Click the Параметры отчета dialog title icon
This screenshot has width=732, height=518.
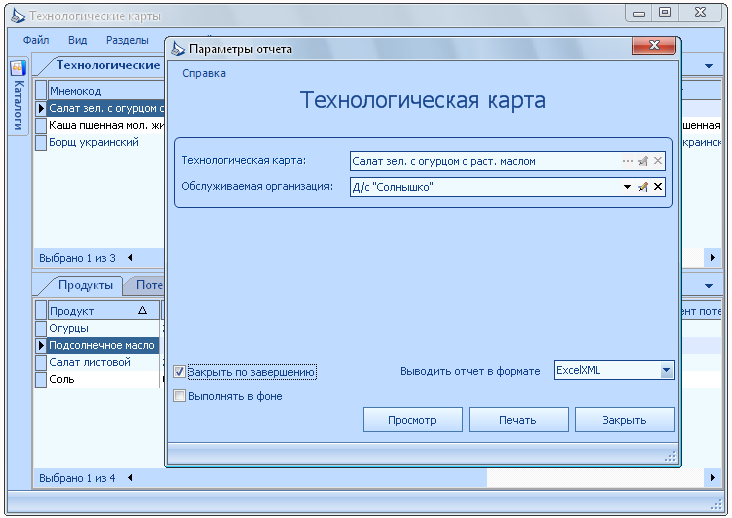pos(178,49)
